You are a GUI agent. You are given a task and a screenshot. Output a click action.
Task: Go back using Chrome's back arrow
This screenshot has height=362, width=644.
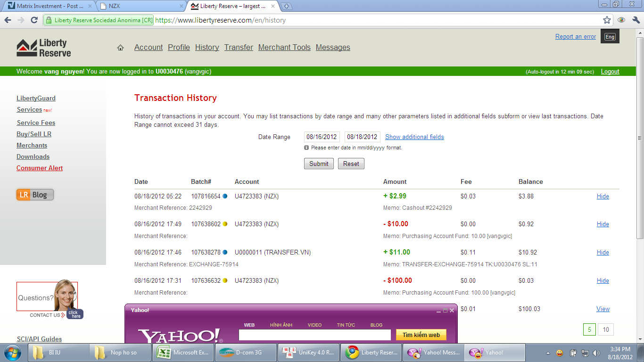tap(8, 20)
